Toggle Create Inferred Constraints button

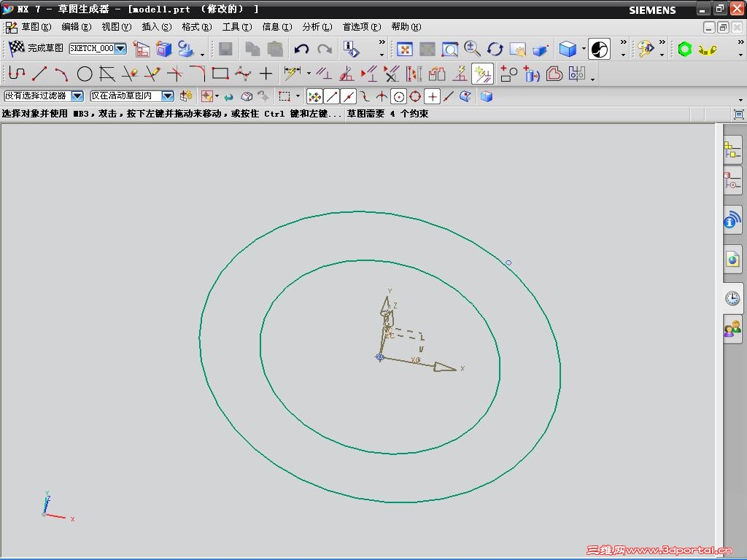point(483,74)
